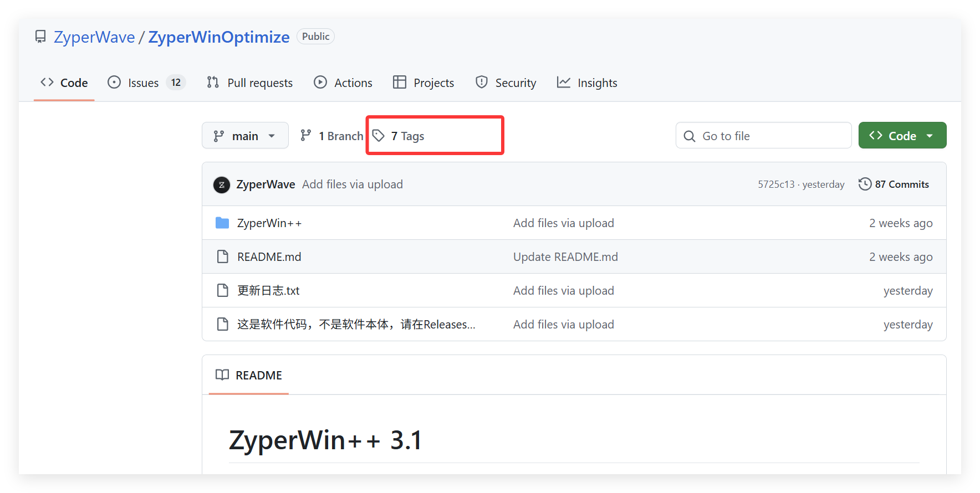Image resolution: width=980 pixels, height=493 pixels.
Task: View the 1 Branch link
Action: 332,136
